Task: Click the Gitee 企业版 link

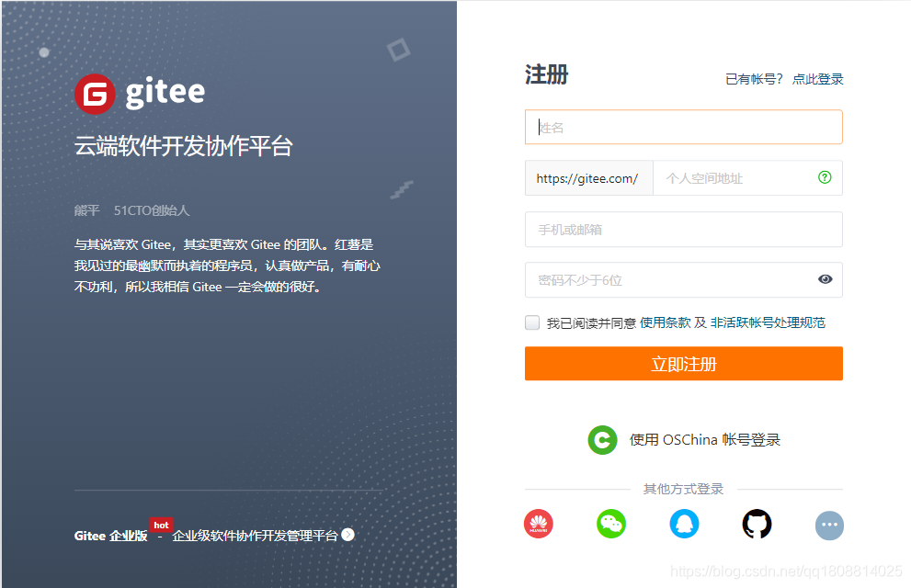Action: click(111, 536)
